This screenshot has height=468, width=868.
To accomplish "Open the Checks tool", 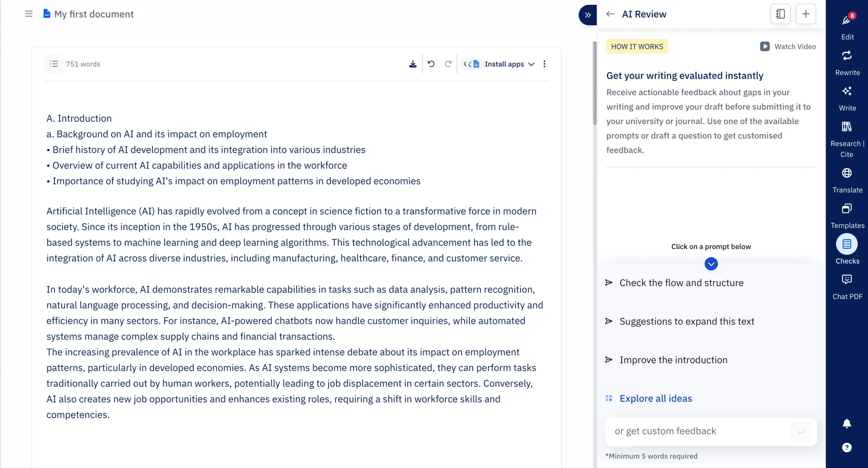I will [x=847, y=249].
